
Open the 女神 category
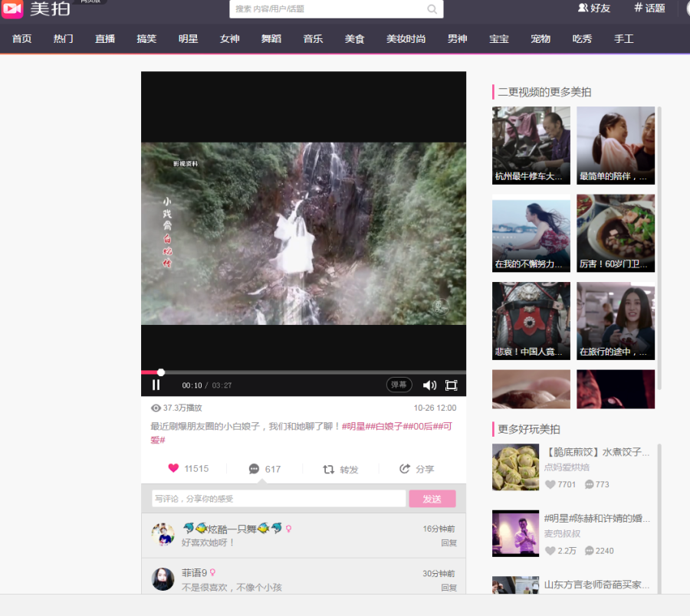[230, 39]
